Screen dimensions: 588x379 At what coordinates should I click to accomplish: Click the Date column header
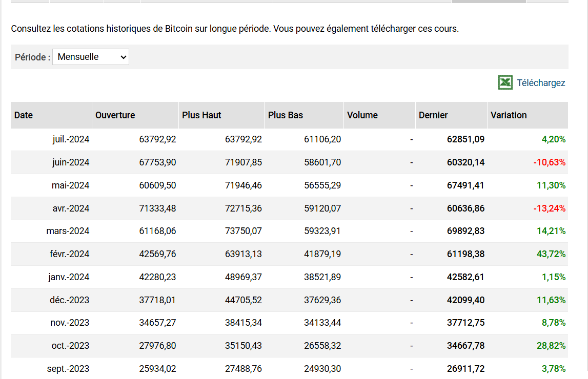[51, 115]
